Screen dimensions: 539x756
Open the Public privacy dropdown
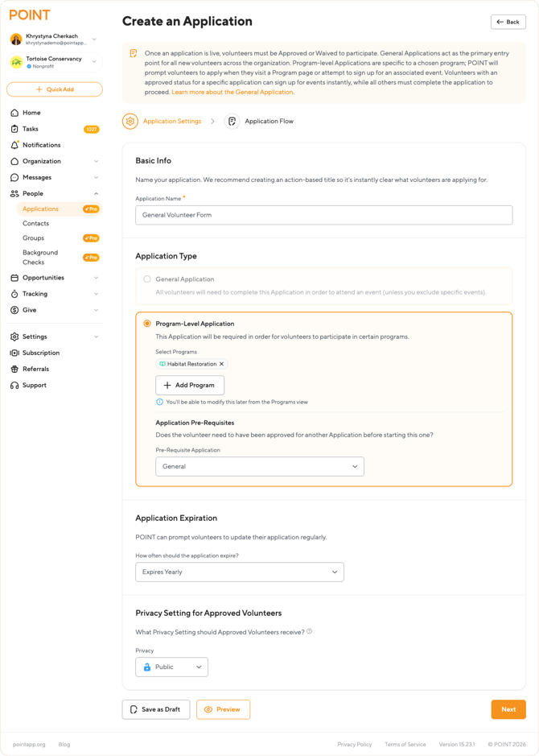171,667
